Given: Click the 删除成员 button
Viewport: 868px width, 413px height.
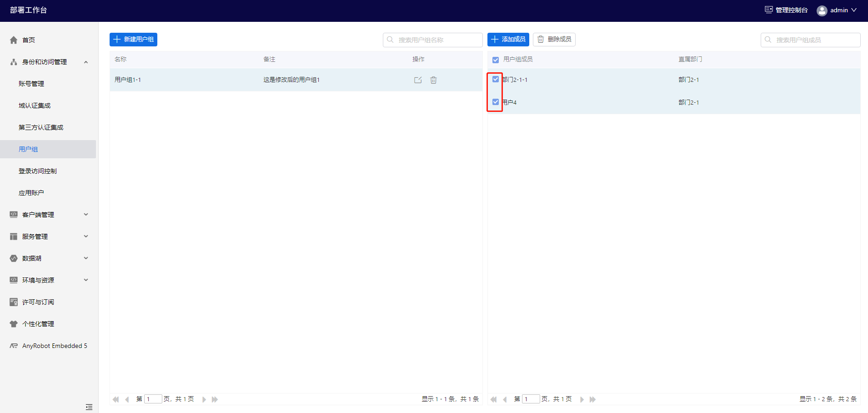Looking at the screenshot, I should pyautogui.click(x=554, y=40).
